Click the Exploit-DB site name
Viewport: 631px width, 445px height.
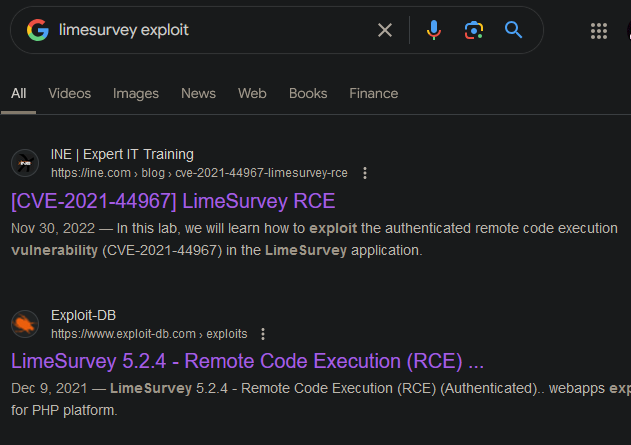tap(83, 315)
